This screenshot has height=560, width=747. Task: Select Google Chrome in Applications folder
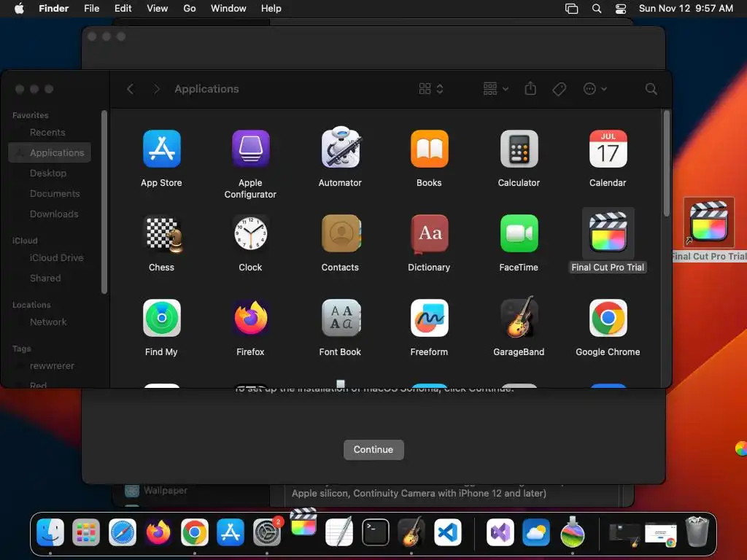608,318
